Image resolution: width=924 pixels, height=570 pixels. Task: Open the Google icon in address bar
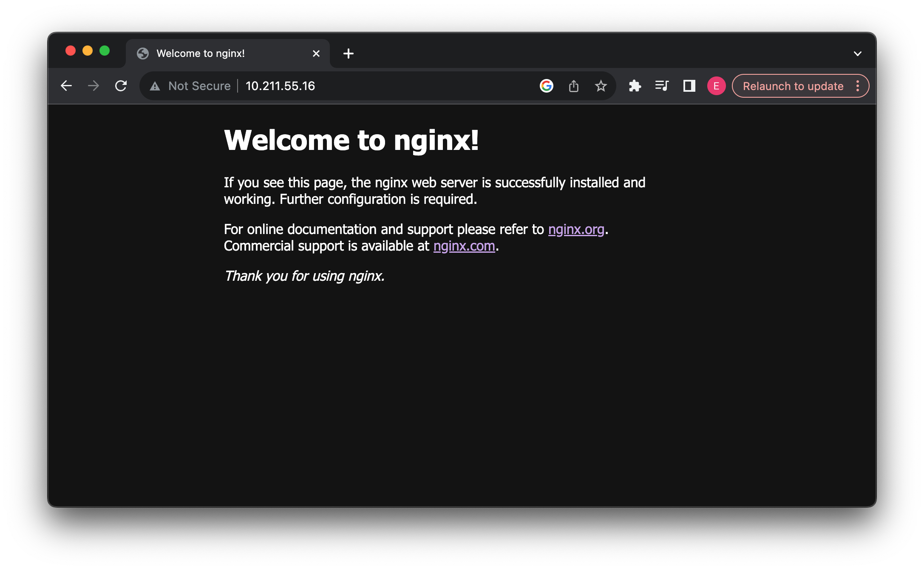pyautogui.click(x=547, y=86)
